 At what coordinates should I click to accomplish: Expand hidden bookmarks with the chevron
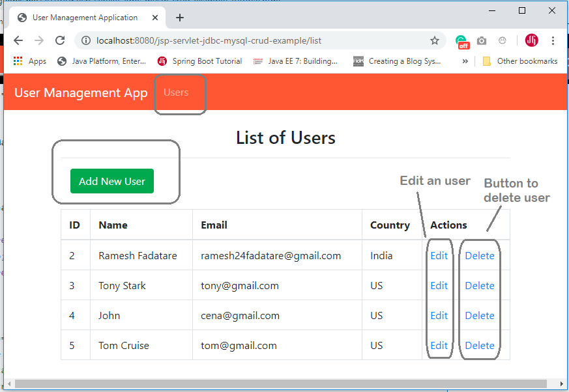(464, 61)
